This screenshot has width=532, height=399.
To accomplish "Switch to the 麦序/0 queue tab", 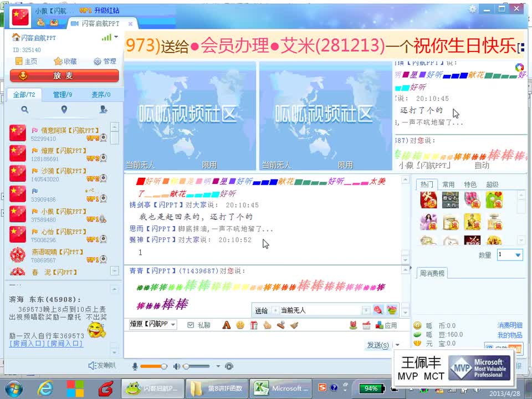I will (x=101, y=95).
